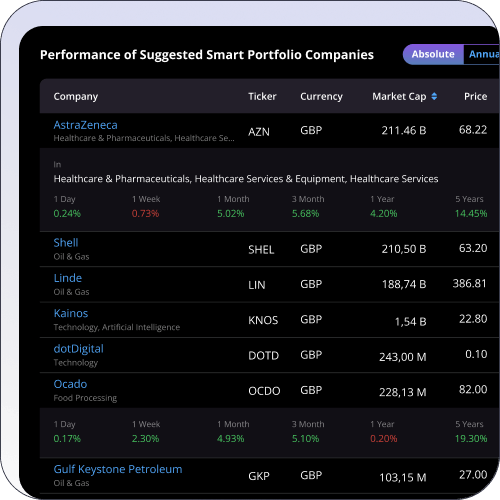500x500 pixels.
Task: Click AstraZeneca 1 Day value 0.24%
Action: point(67,213)
